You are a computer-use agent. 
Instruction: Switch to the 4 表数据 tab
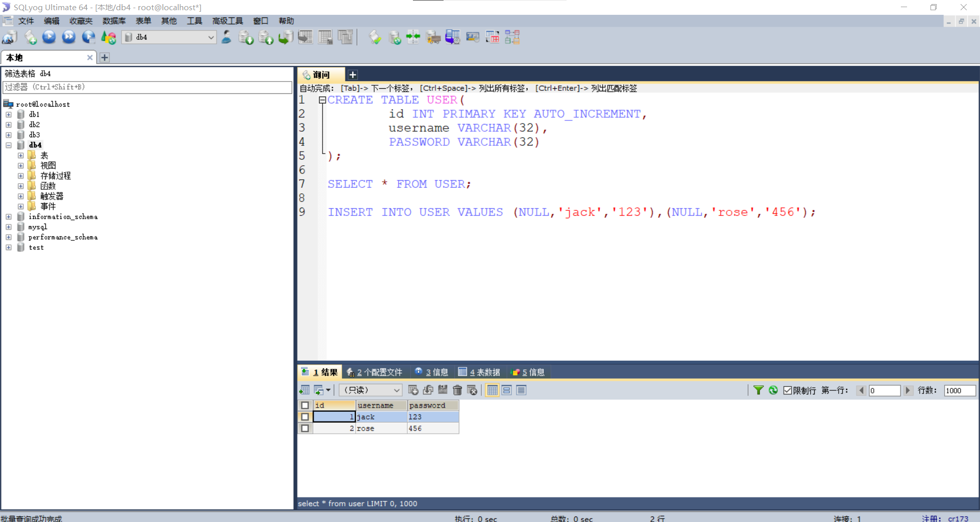point(479,372)
